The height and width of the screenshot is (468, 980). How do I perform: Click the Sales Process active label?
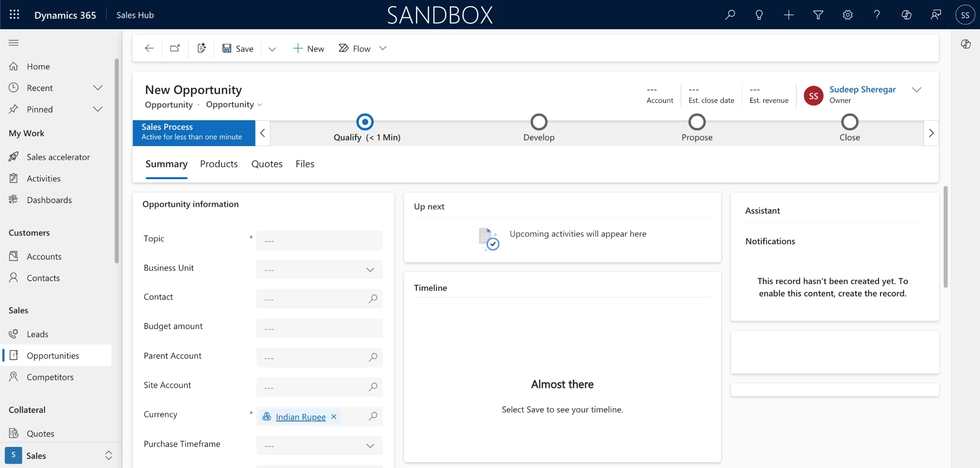[x=194, y=133]
